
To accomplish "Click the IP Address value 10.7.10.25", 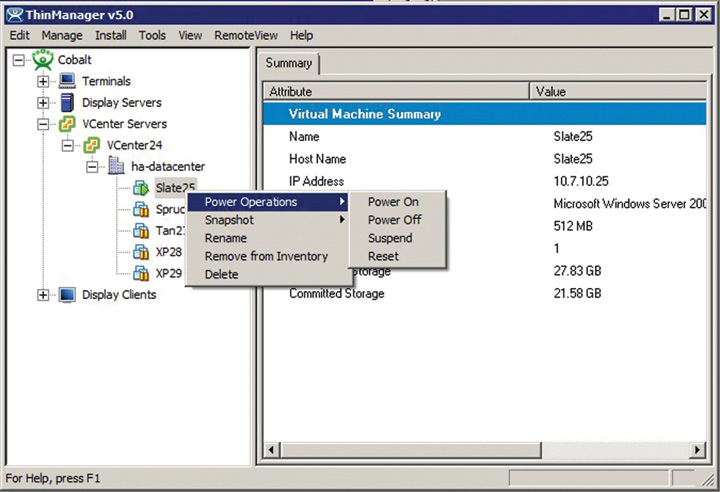I will pos(581,181).
